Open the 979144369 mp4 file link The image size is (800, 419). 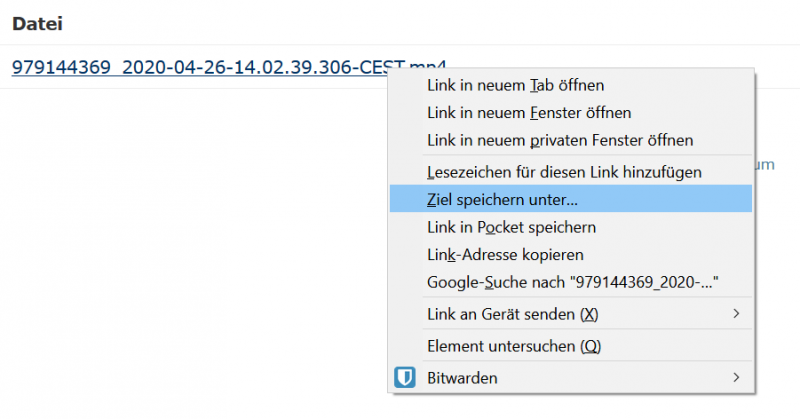coord(200,67)
